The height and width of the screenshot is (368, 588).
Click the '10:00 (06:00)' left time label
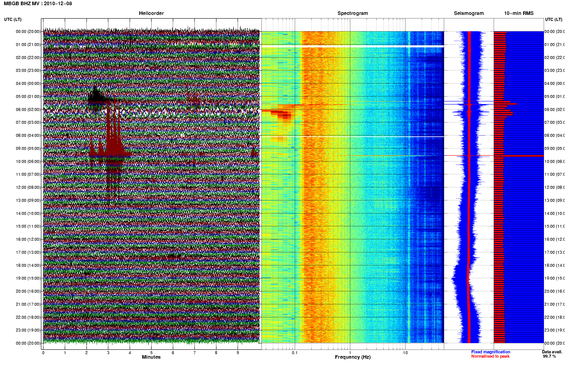(x=28, y=161)
